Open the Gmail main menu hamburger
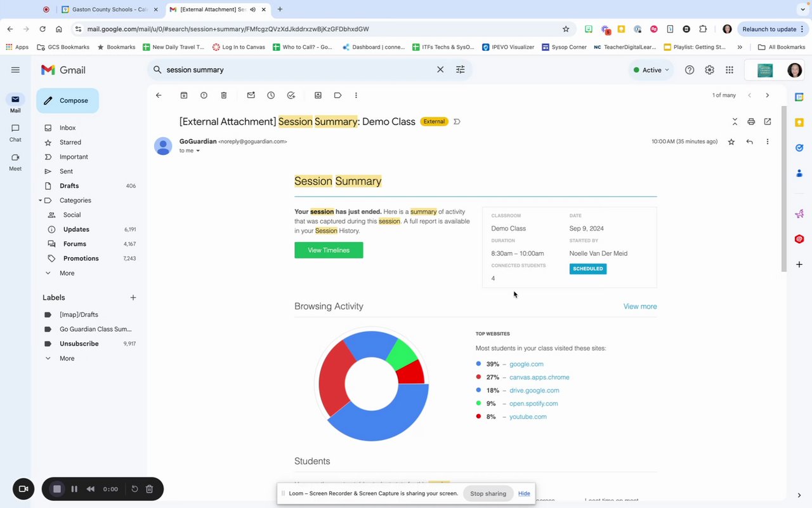812x508 pixels. coord(15,70)
